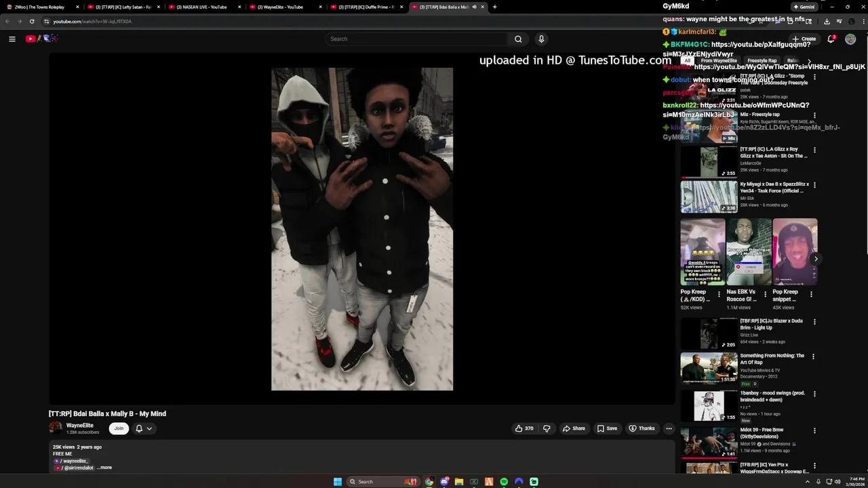
Task: Start voice search with microphone icon
Action: [541, 39]
